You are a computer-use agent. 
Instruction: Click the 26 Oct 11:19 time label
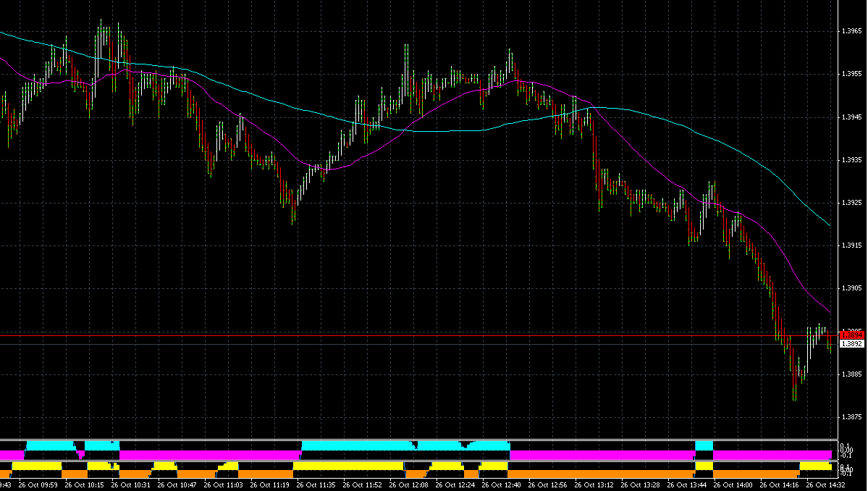click(269, 485)
